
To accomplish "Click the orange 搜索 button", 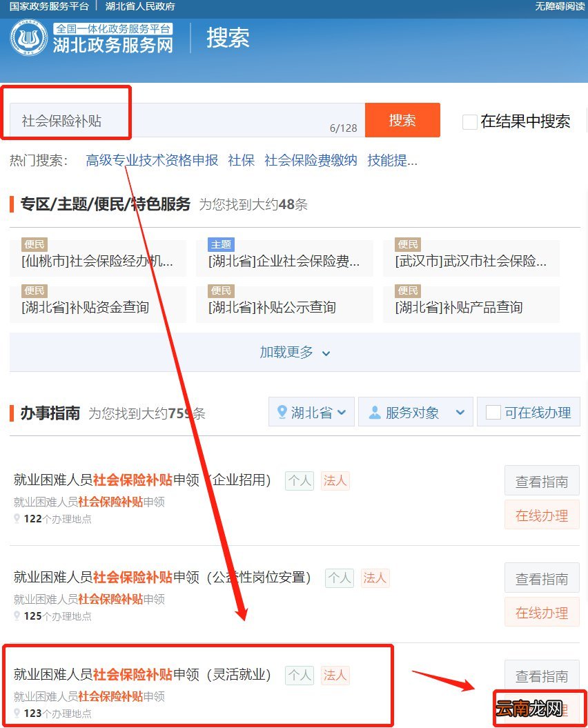I will 402,120.
